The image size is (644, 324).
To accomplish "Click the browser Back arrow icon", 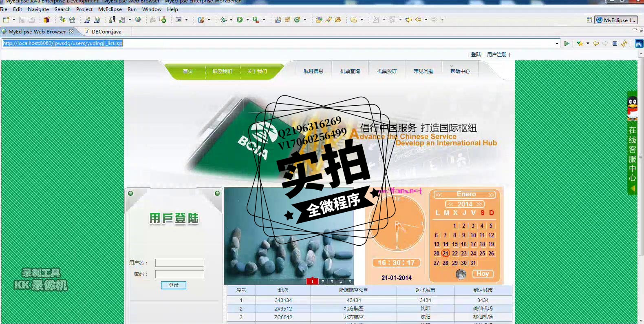I will [596, 43].
